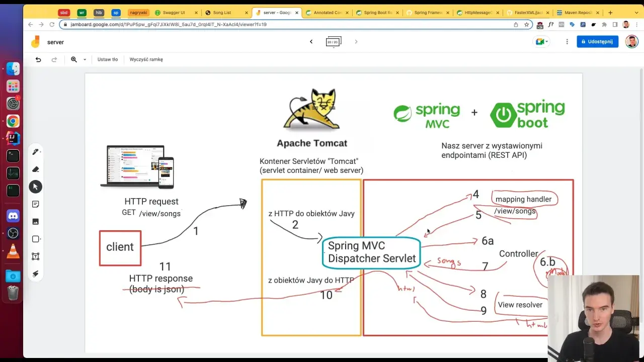The image size is (644, 362).
Task: Open Launchpad from the dock
Action: click(13, 86)
